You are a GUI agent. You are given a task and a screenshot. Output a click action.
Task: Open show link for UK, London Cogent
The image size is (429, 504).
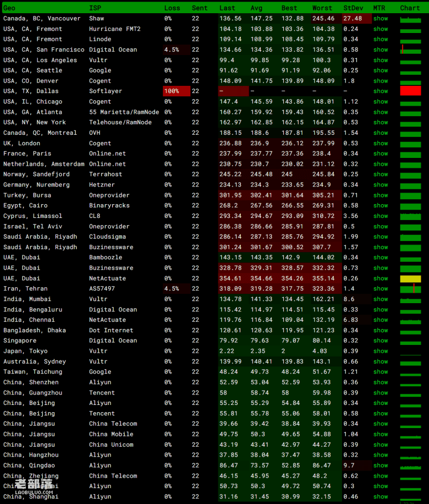(381, 144)
